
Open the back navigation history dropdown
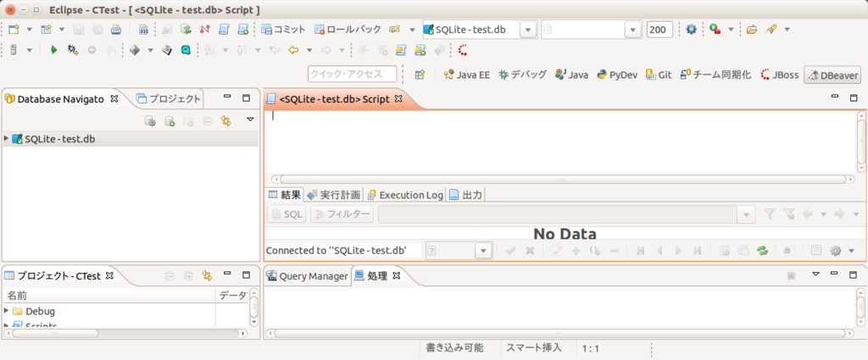(x=309, y=50)
